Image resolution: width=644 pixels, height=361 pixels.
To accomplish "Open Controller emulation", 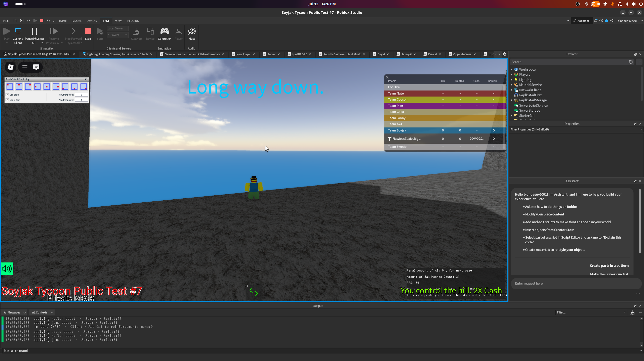I will [x=164, y=34].
